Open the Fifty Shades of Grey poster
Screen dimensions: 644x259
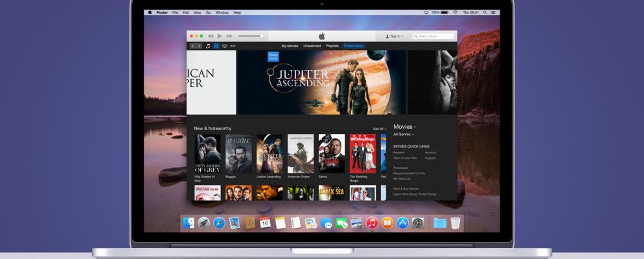point(207,153)
